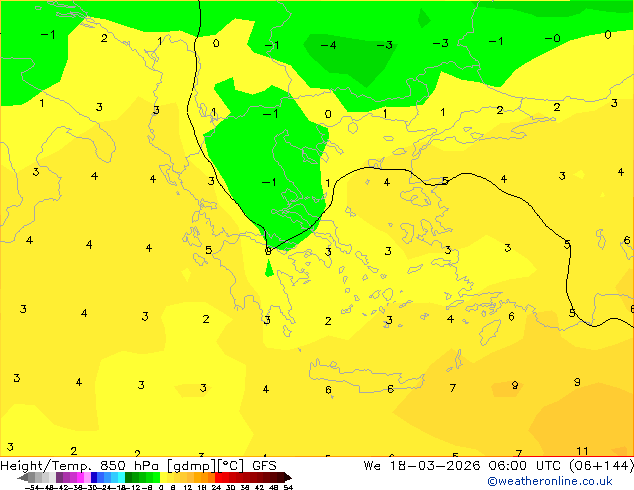Click the We 18-03-2026 06:00 UTC timestamp
This screenshot has width=634, height=490.
498,466
